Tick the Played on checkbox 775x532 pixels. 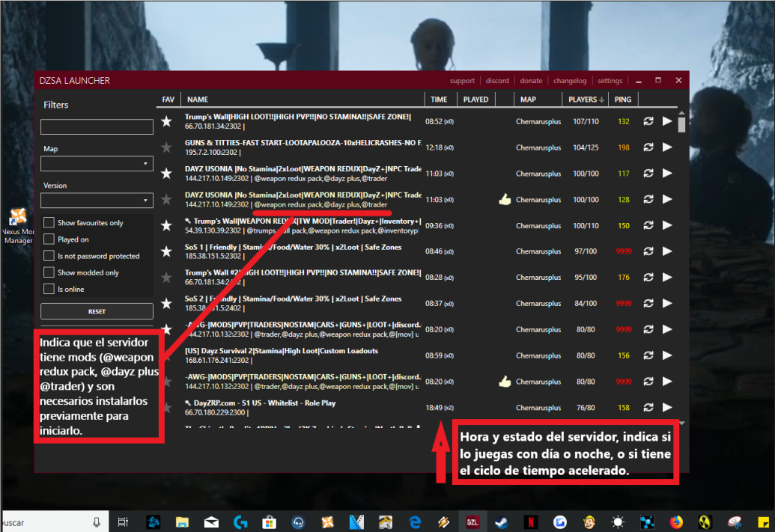tap(49, 239)
